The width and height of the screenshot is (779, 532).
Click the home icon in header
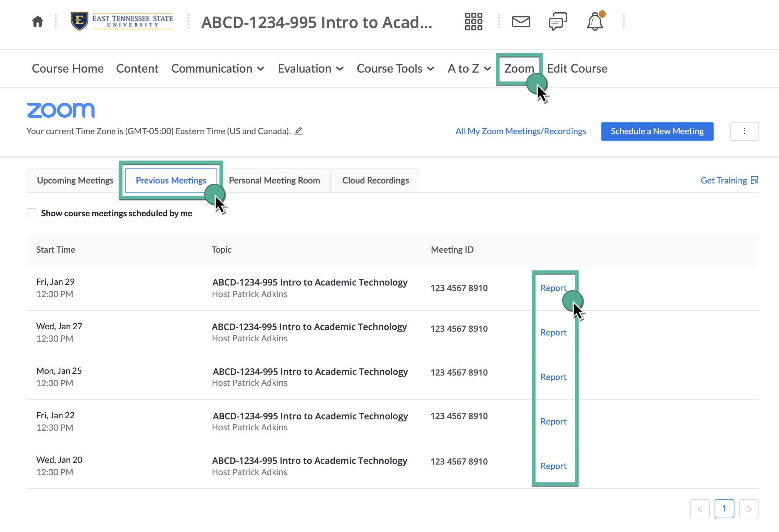pos(38,22)
